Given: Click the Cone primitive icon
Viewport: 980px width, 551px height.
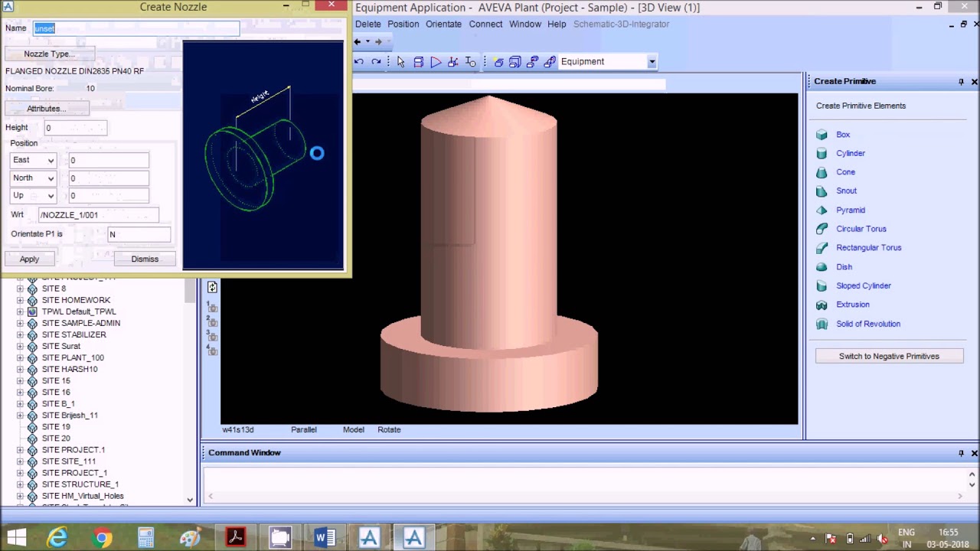Looking at the screenshot, I should (x=822, y=172).
